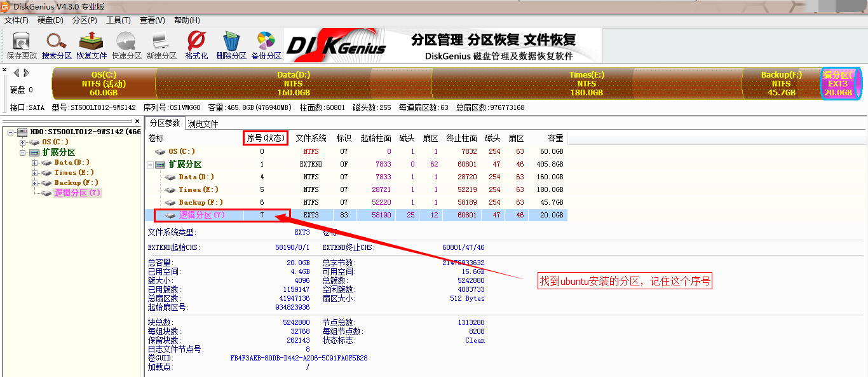
Task: Click 标识 column header
Action: click(344, 138)
